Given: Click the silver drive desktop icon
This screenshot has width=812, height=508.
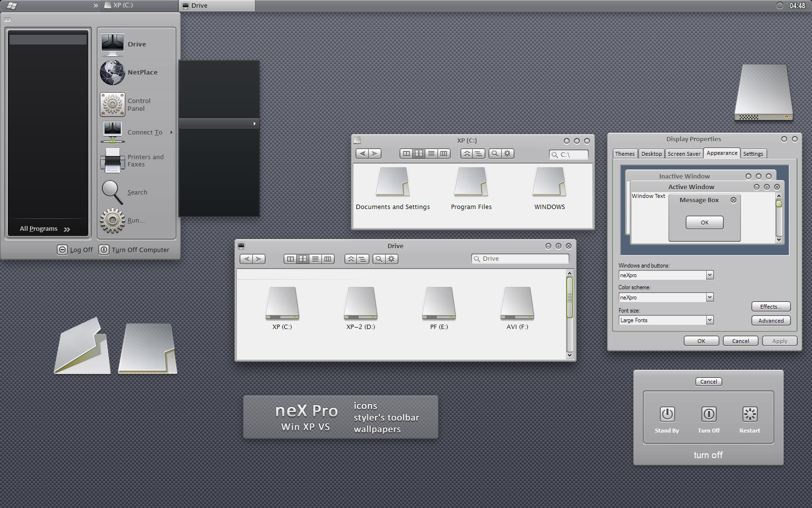Looking at the screenshot, I should [x=764, y=92].
